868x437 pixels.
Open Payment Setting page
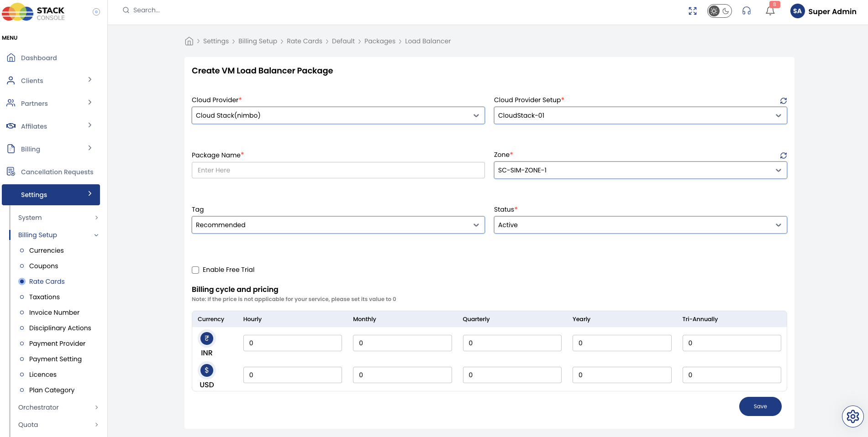click(55, 359)
